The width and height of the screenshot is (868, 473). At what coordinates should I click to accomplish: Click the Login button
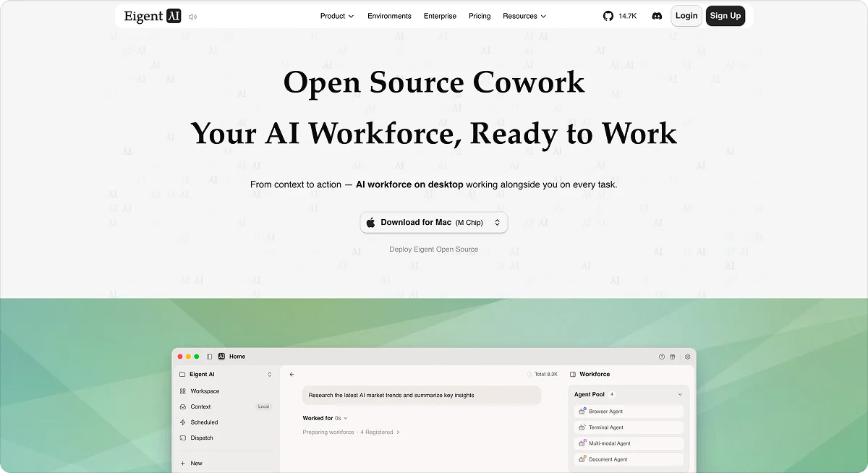(686, 16)
